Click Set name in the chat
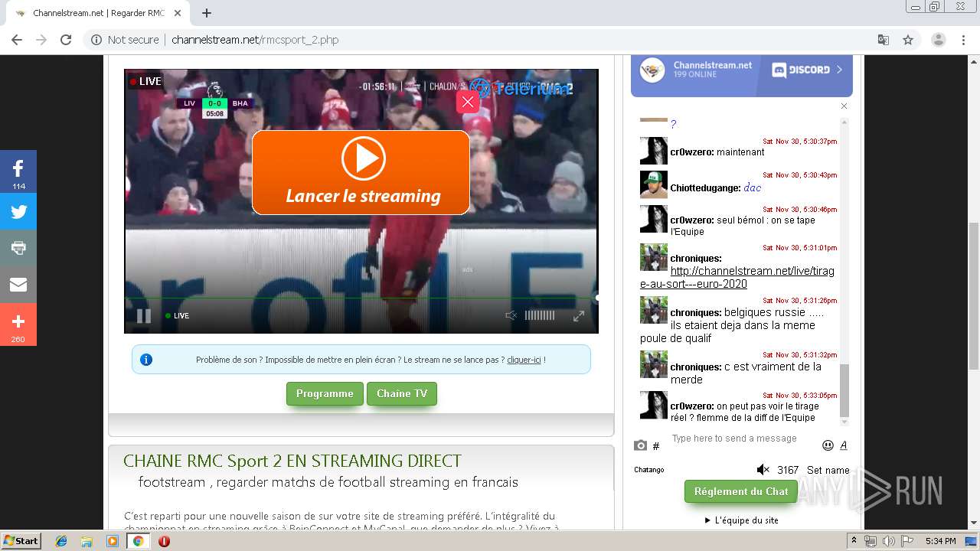 click(828, 470)
